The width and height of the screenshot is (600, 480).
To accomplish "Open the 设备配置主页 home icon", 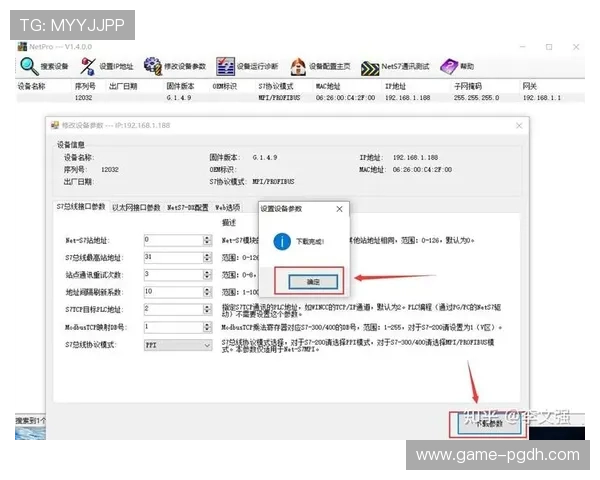I will click(298, 66).
